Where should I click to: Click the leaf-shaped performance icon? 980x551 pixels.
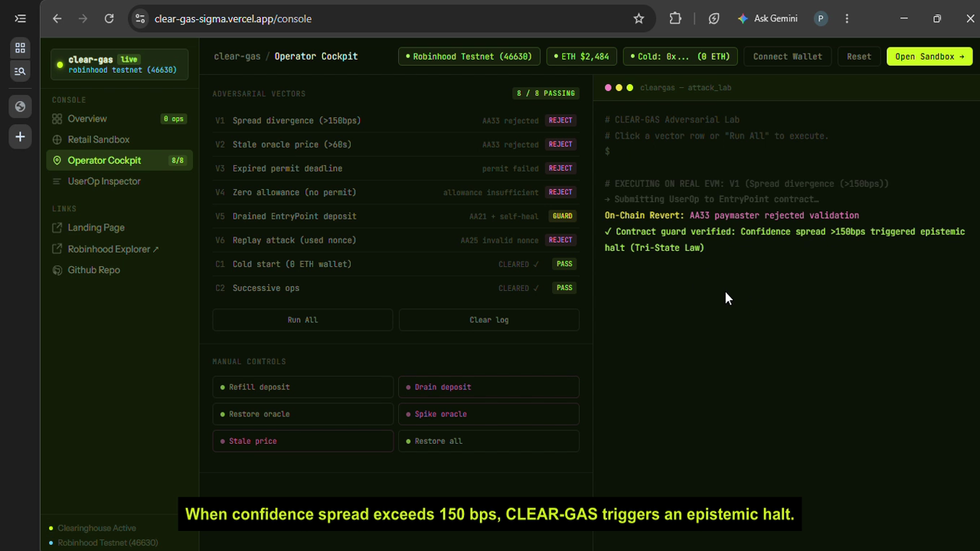(714, 18)
